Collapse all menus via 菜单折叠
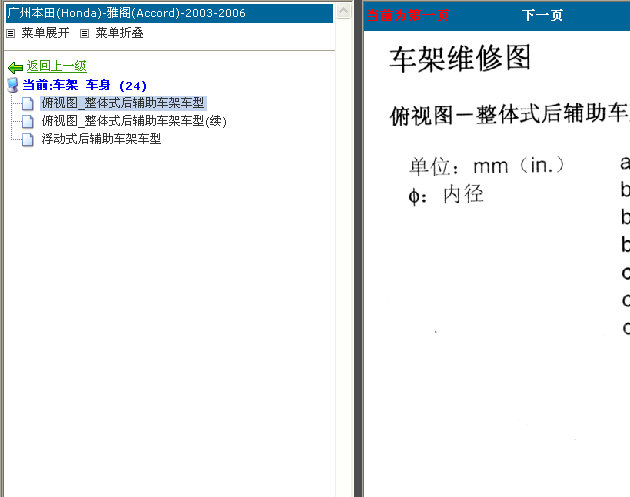This screenshot has height=497, width=630. [x=119, y=33]
